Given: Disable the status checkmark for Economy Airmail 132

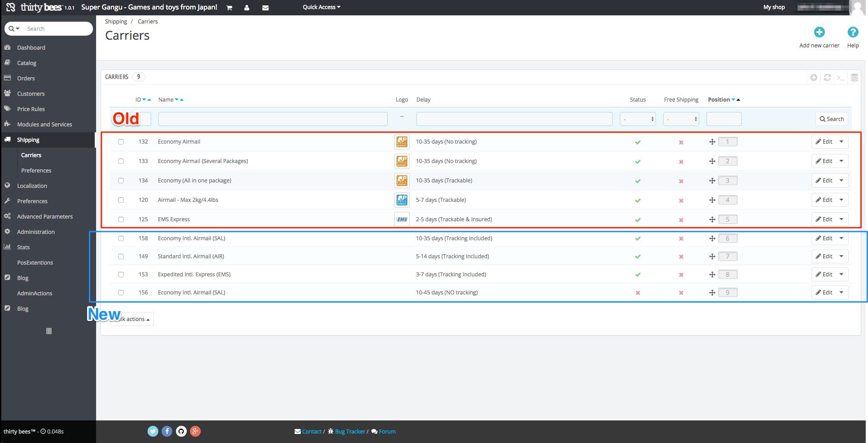Looking at the screenshot, I should [637, 142].
